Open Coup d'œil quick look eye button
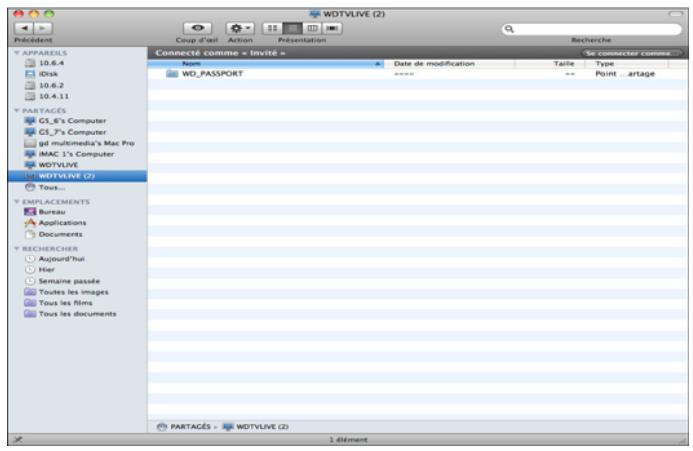 point(197,28)
